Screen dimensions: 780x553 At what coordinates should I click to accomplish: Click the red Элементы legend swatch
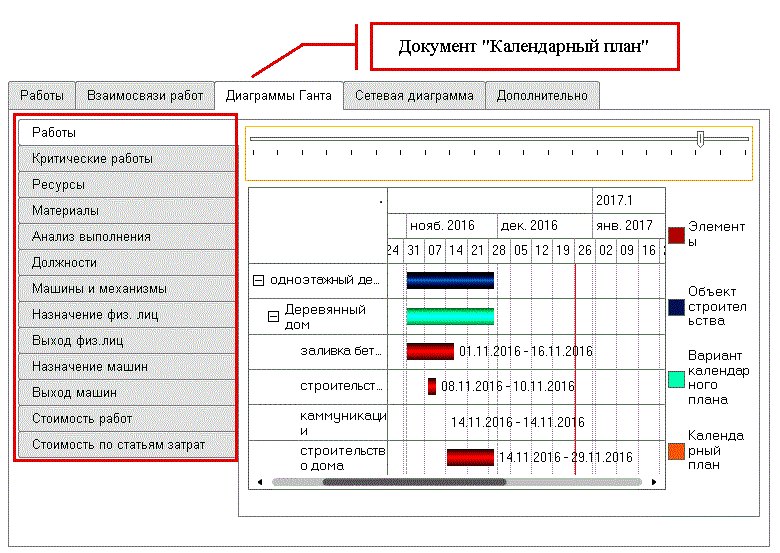tap(676, 235)
